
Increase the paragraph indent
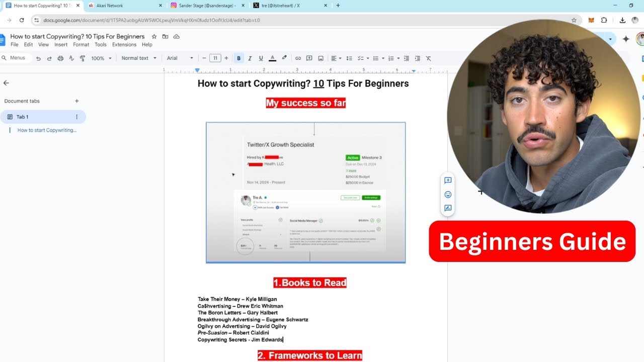(418, 58)
